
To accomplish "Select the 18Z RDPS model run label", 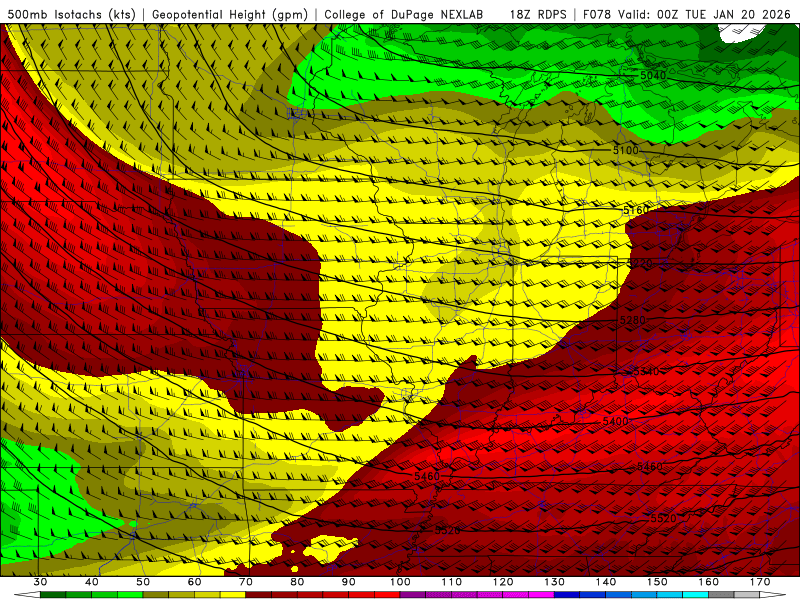I will (x=538, y=15).
